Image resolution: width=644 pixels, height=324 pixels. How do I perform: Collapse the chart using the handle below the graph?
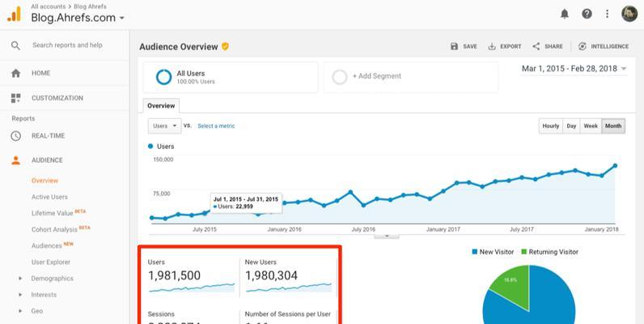pos(387,237)
